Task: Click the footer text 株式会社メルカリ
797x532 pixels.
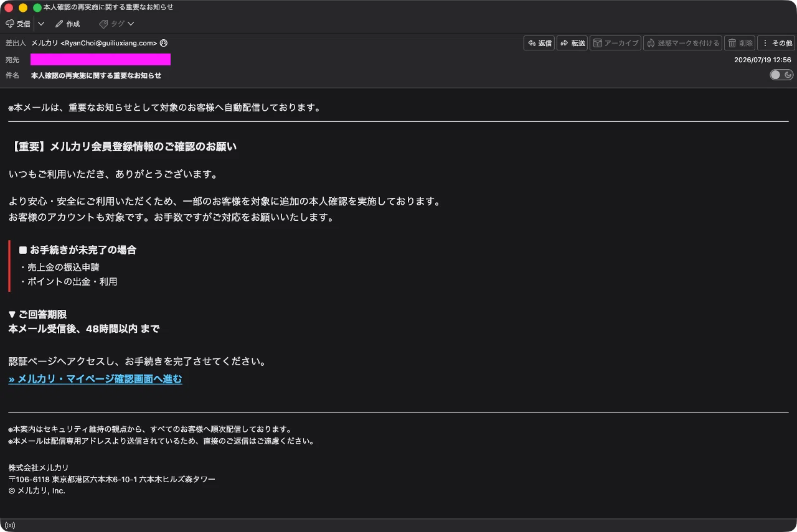Action: (39, 468)
